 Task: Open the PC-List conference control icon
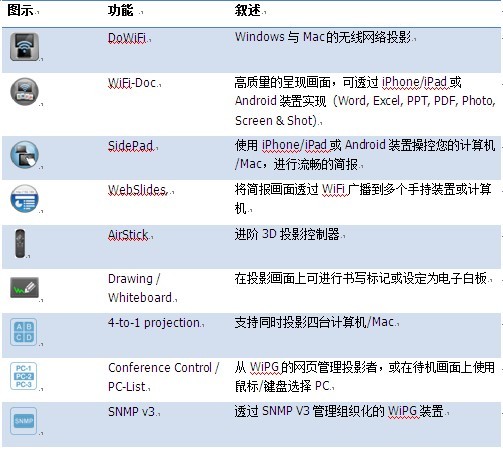pos(23,376)
